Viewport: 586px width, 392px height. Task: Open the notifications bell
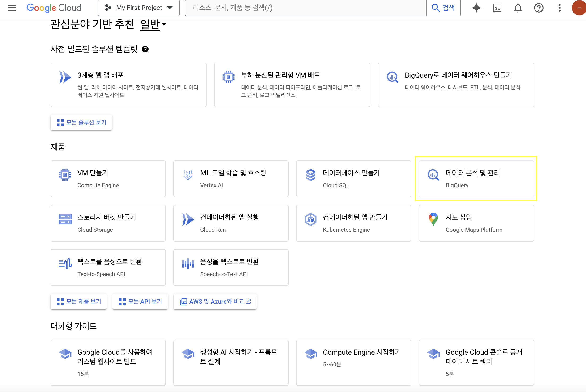tap(518, 8)
